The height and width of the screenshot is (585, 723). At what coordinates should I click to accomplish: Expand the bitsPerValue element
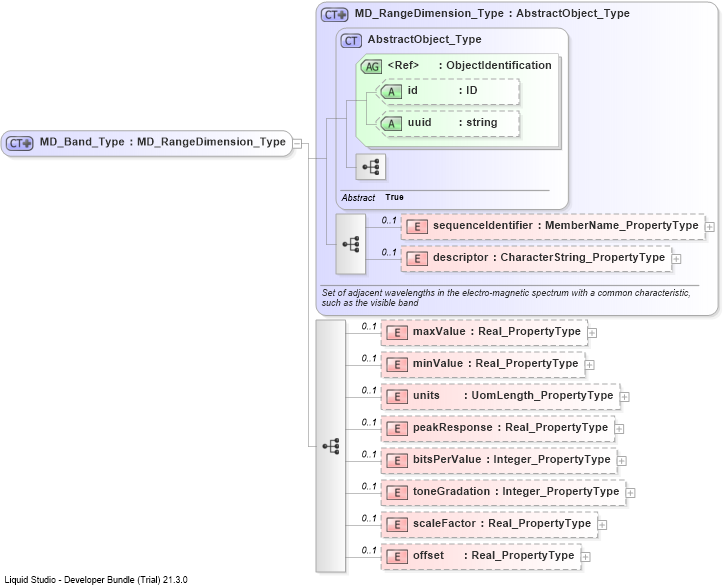tap(622, 461)
